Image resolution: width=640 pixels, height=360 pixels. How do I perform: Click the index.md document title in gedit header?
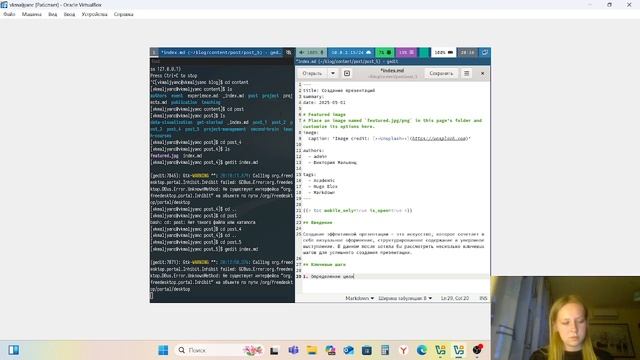[x=392, y=71]
